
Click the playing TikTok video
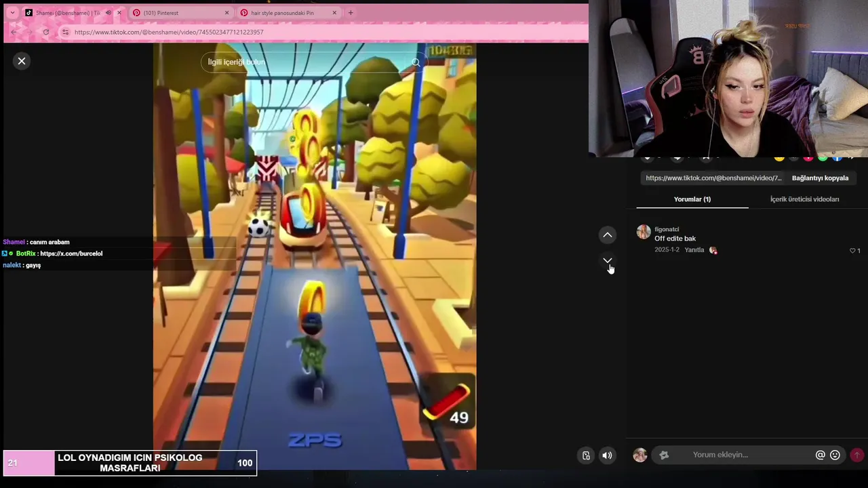coord(315,257)
